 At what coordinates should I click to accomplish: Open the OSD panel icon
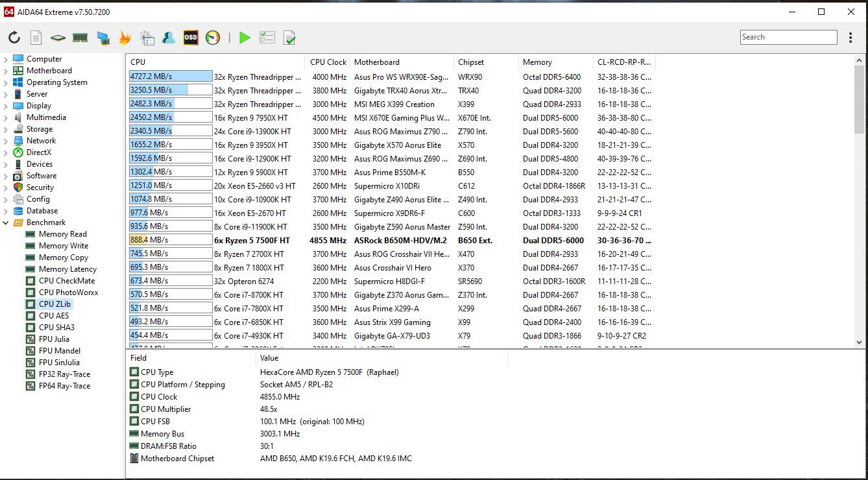(191, 38)
